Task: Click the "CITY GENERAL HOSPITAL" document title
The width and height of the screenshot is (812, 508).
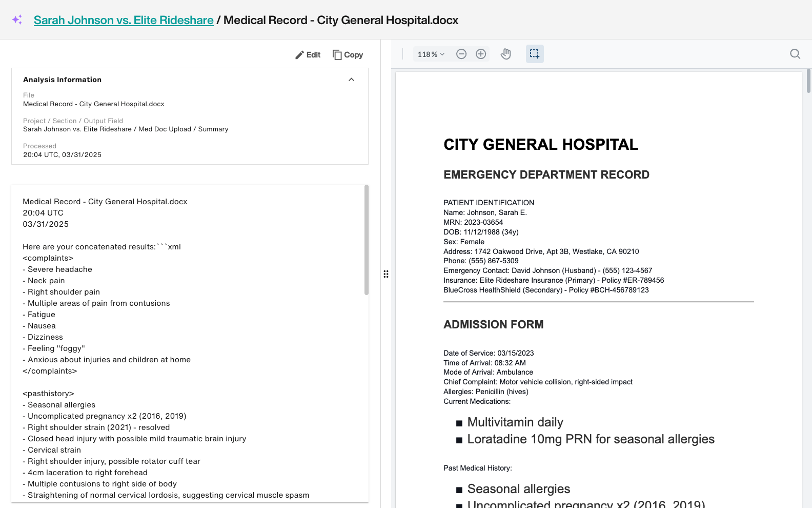Action: pyautogui.click(x=541, y=145)
